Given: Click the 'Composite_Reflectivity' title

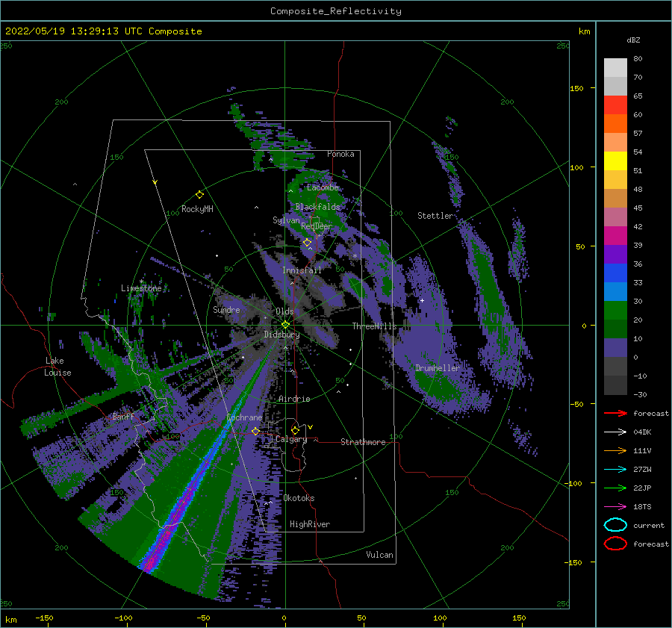Looking at the screenshot, I should tap(336, 11).
